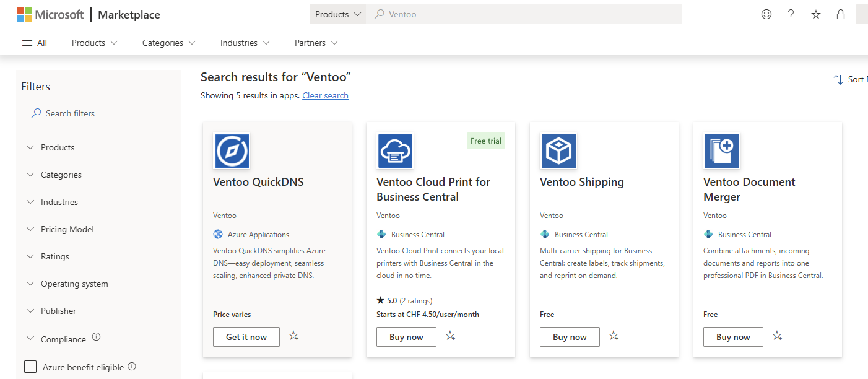Favorite Ventoo Shipping with star icon
This screenshot has width=868, height=379.
614,336
